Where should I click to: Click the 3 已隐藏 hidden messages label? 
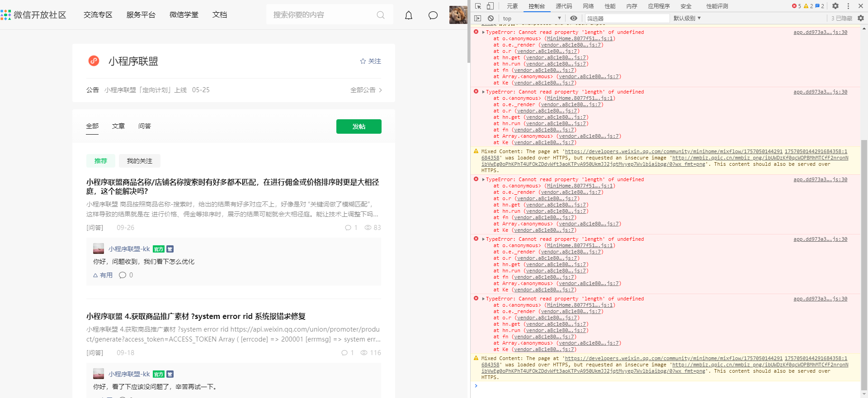coord(841,18)
